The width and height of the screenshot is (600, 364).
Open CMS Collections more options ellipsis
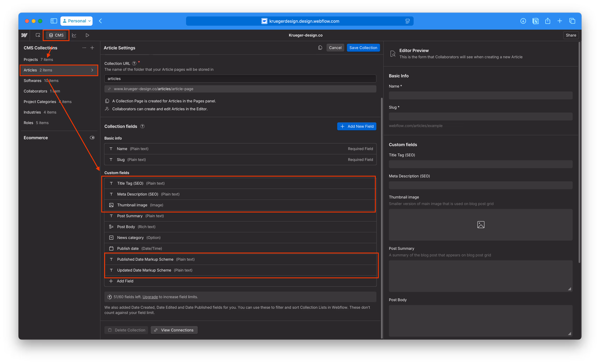84,48
